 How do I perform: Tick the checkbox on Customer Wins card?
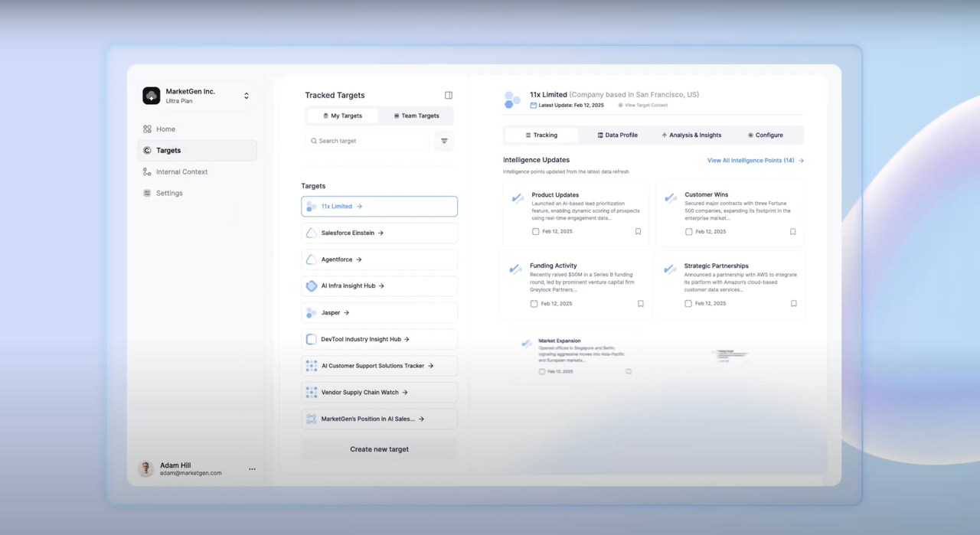coord(689,232)
